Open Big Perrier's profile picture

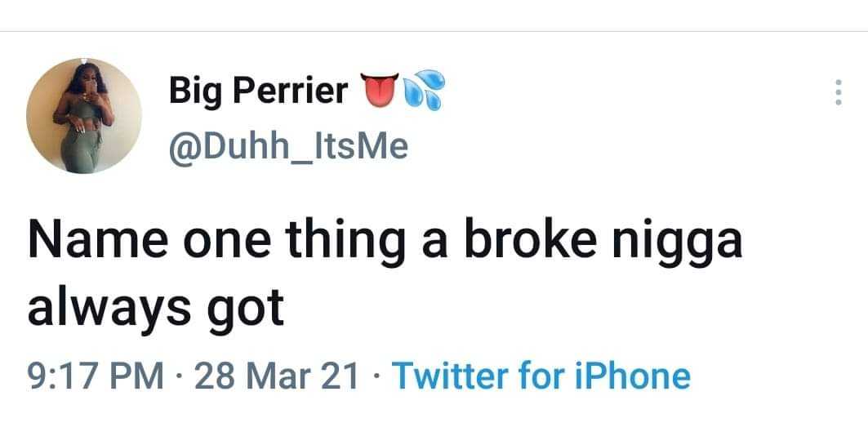[84, 116]
